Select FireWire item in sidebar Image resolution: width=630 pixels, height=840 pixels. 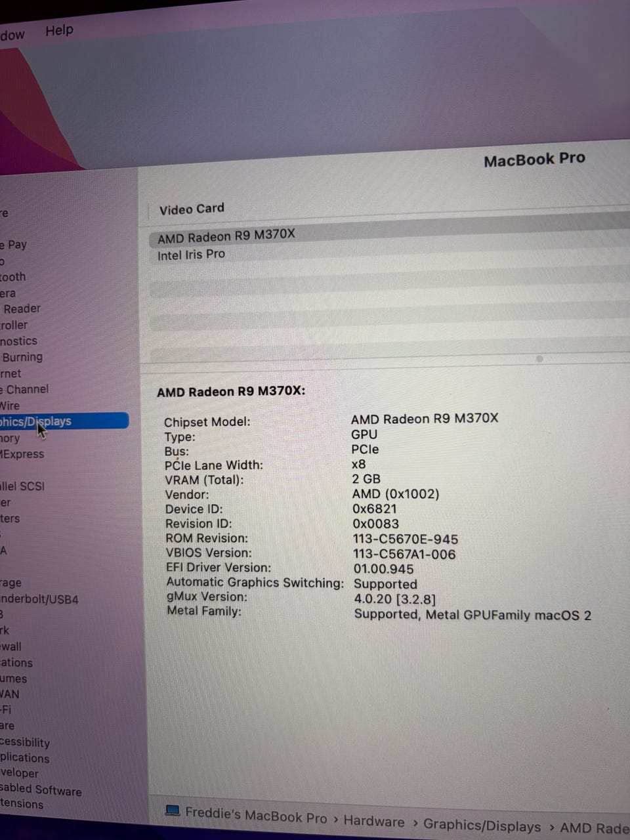[x=10, y=406]
